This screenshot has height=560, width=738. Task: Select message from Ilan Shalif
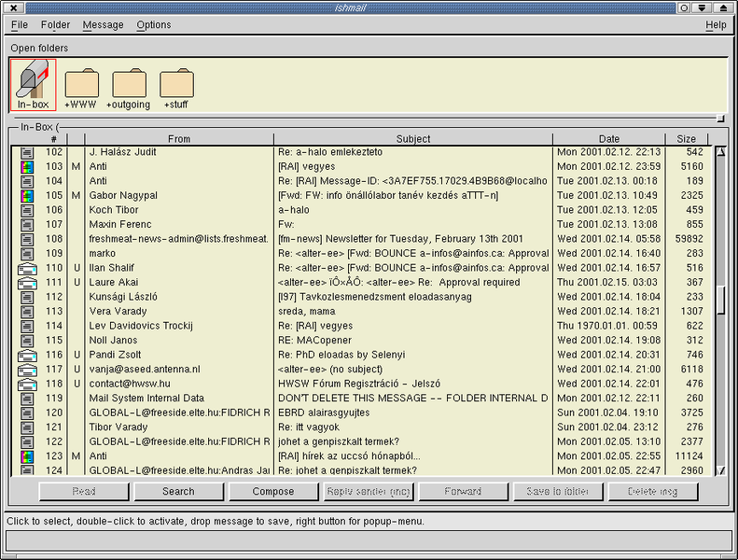(112, 268)
